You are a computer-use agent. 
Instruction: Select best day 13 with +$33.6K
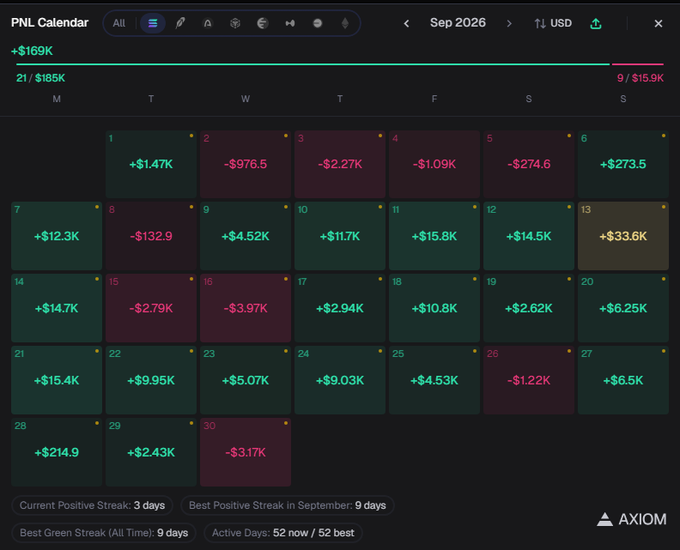(623, 236)
